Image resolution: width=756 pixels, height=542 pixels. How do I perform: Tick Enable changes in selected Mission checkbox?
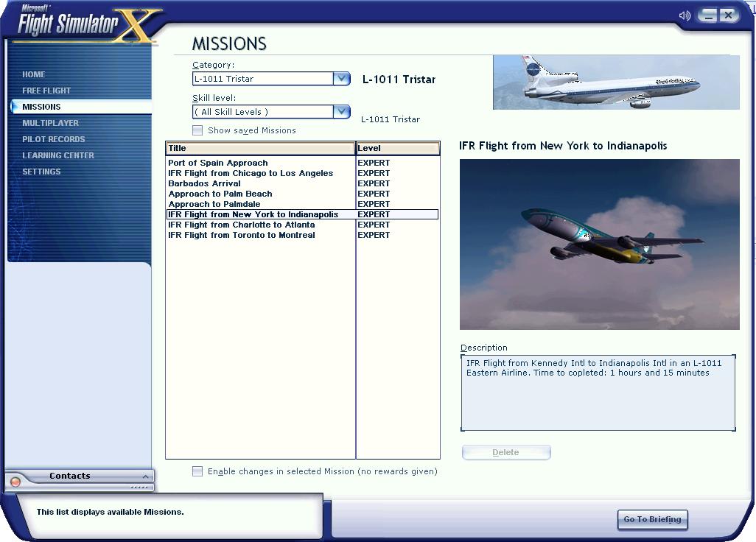(x=197, y=471)
